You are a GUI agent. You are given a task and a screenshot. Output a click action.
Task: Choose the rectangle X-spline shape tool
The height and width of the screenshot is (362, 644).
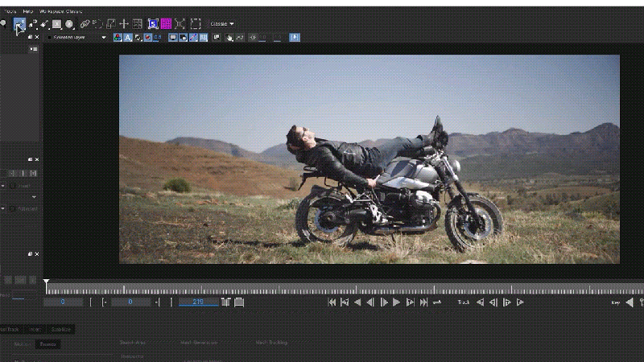click(x=56, y=24)
